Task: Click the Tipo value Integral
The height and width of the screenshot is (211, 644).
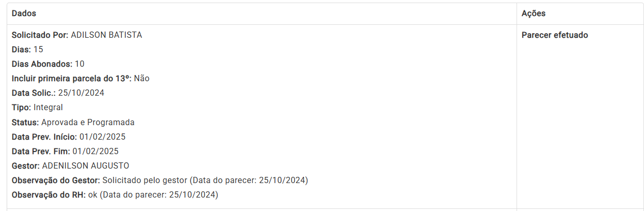Action: tap(48, 108)
